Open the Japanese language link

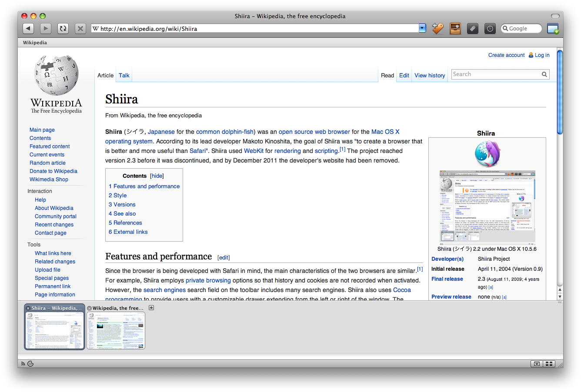pyautogui.click(x=161, y=132)
